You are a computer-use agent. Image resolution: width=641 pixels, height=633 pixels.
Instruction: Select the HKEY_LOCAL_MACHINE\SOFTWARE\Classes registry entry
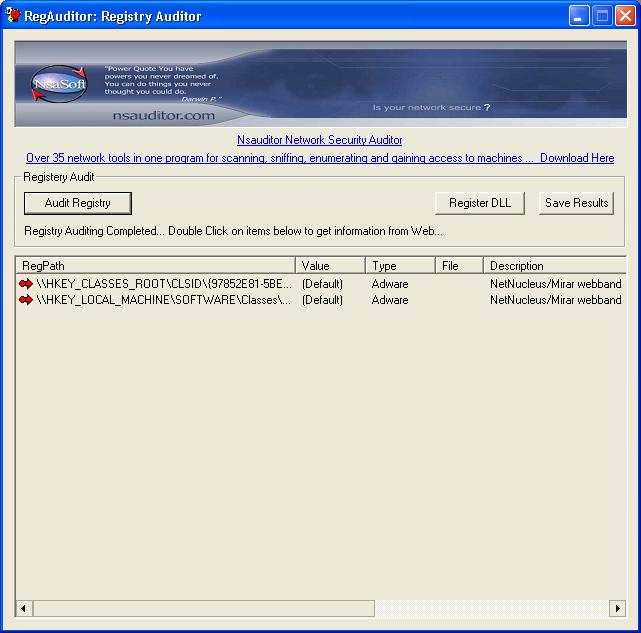164,300
